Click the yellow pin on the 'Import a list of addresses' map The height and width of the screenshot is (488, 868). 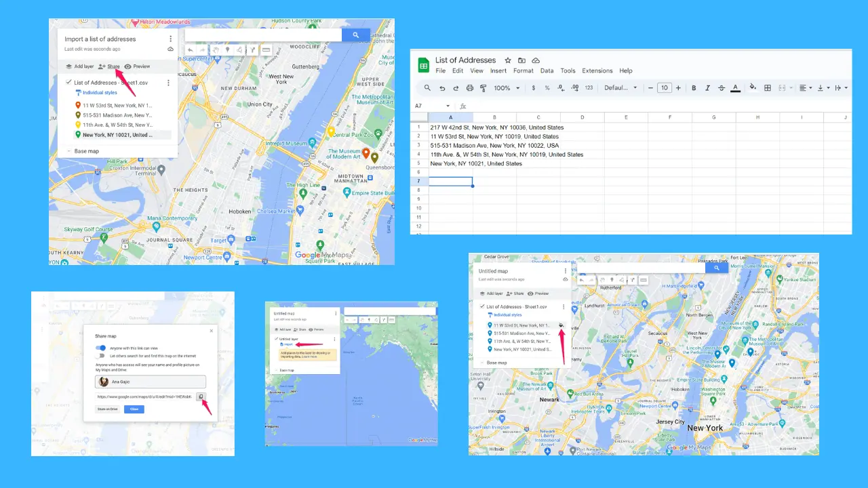(x=331, y=131)
